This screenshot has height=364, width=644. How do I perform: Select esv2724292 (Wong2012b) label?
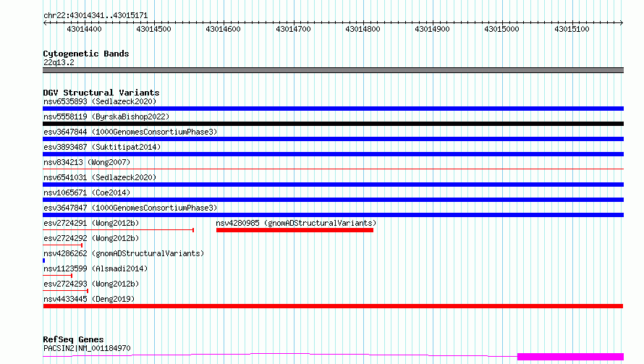91,238
